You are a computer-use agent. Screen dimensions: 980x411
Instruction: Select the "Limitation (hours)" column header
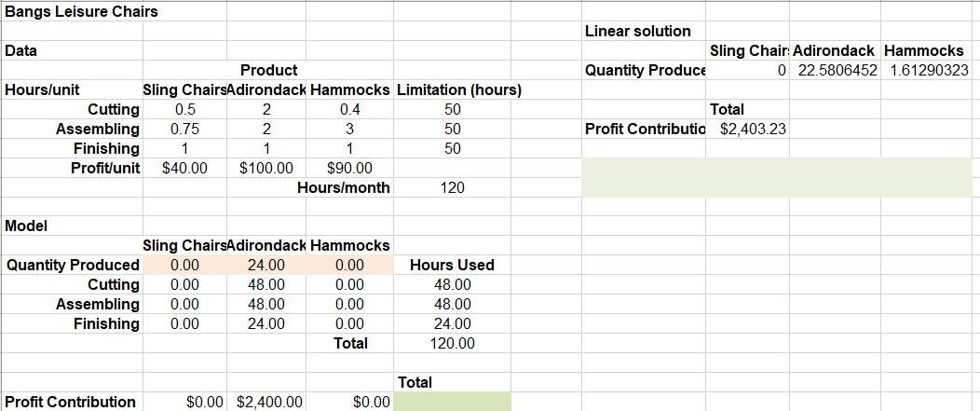(458, 89)
